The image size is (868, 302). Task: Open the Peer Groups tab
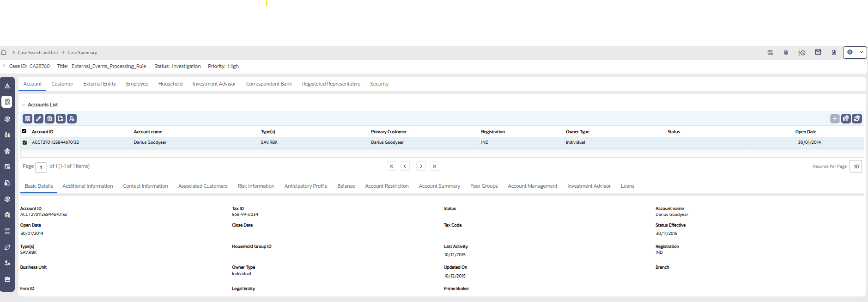(484, 186)
